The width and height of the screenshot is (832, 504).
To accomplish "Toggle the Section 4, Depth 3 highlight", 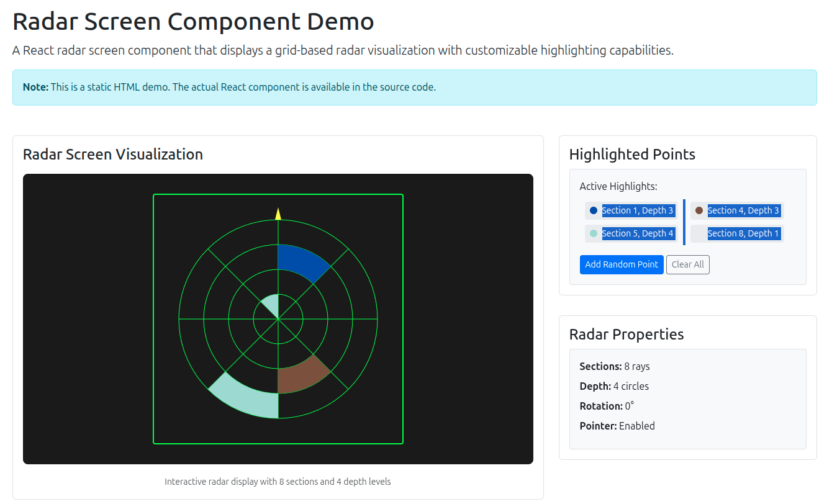I will click(743, 210).
